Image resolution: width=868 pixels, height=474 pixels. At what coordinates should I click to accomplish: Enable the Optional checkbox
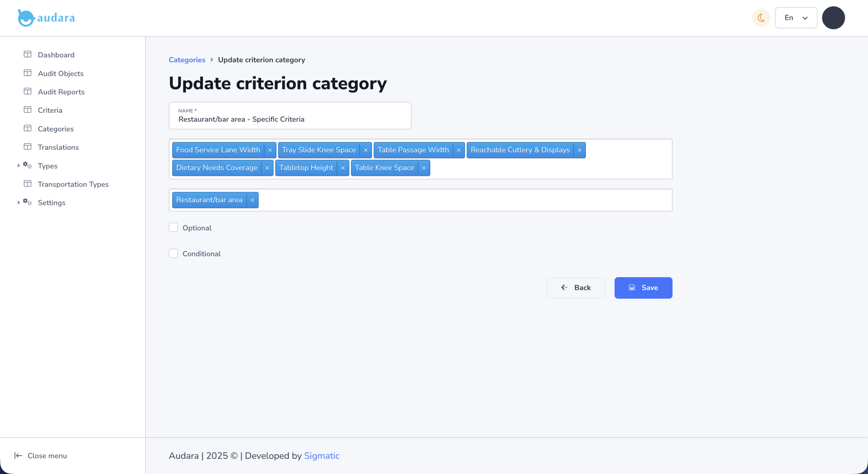pos(174,227)
